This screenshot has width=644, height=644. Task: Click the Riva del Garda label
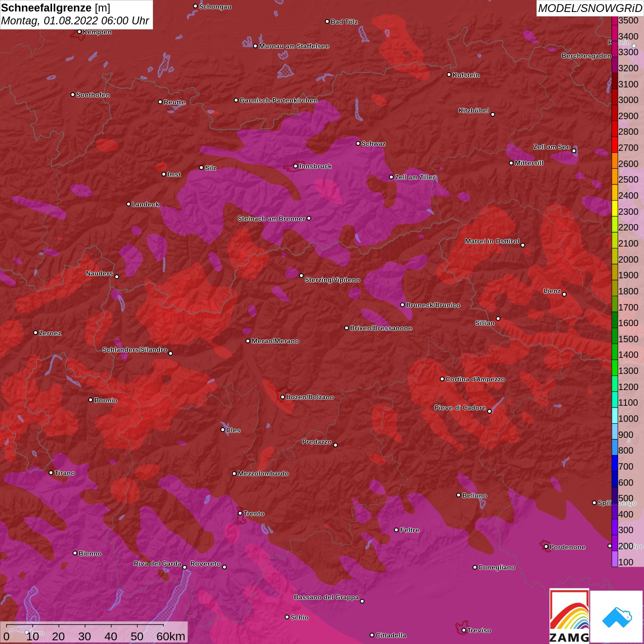(x=158, y=563)
